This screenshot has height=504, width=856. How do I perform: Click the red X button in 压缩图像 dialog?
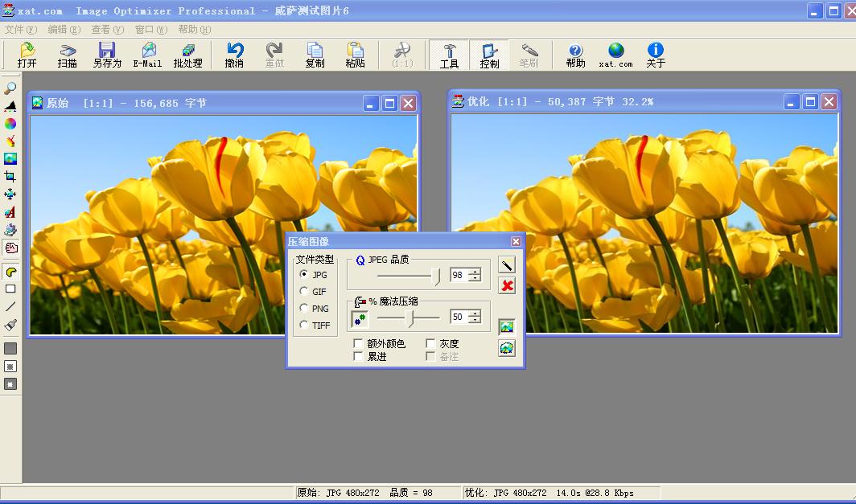click(507, 285)
